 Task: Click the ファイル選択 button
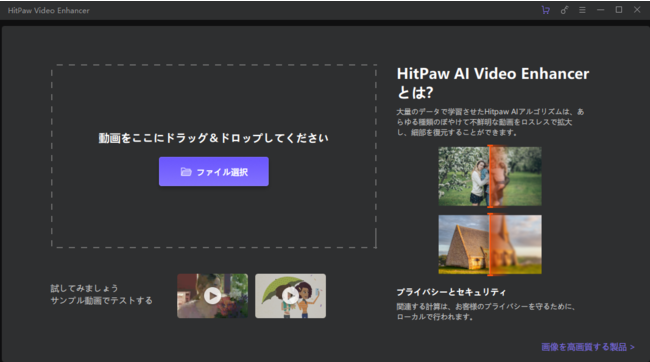(x=213, y=171)
